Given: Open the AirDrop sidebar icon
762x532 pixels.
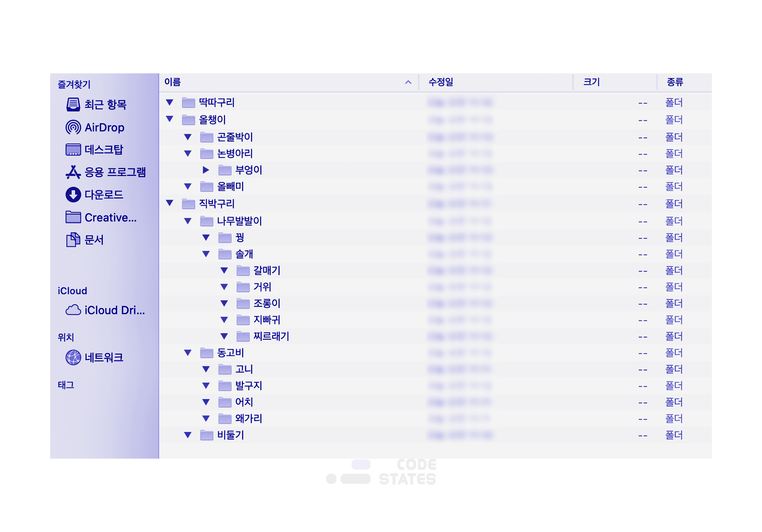Looking at the screenshot, I should click(73, 127).
